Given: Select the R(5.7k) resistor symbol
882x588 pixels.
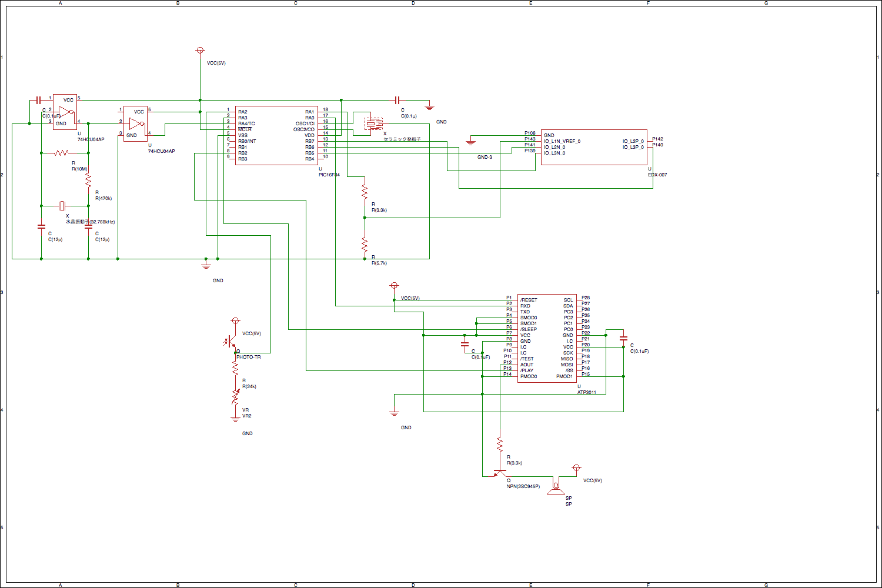Looking at the screenshot, I should [x=365, y=243].
